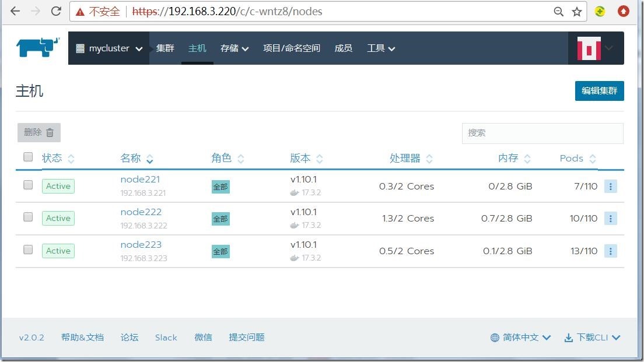Go forward with the browser forward arrow
Image resolution: width=644 pixels, height=362 pixels.
(x=36, y=11)
